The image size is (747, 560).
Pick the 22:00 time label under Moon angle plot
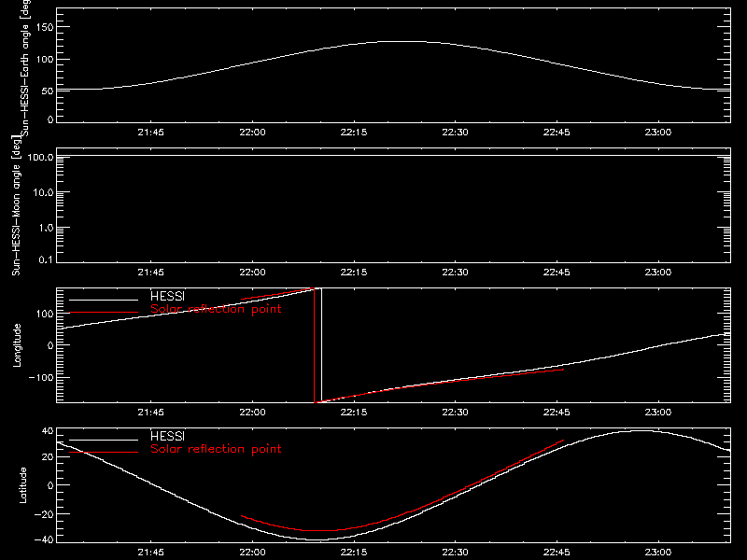pyautogui.click(x=252, y=273)
